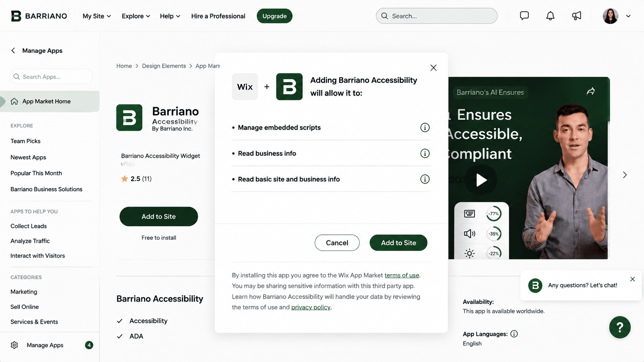The width and height of the screenshot is (644, 362).
Task: Open Barriano Business Solutions
Action: (46, 189)
